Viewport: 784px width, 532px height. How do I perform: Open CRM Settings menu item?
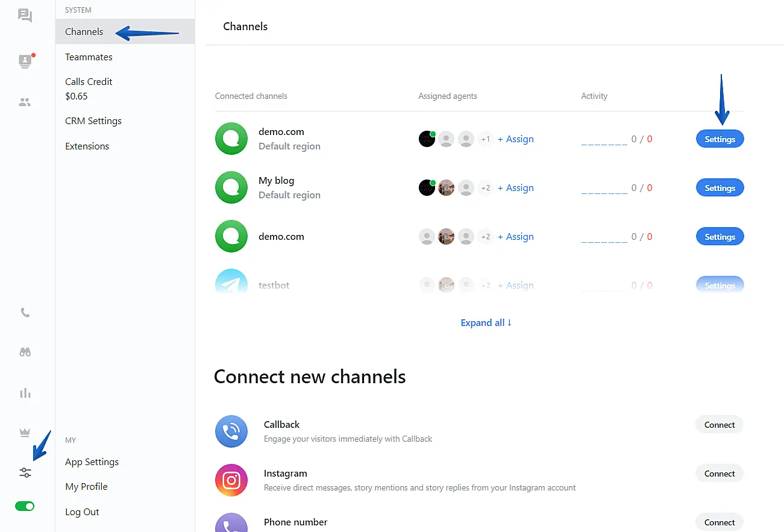pos(93,121)
